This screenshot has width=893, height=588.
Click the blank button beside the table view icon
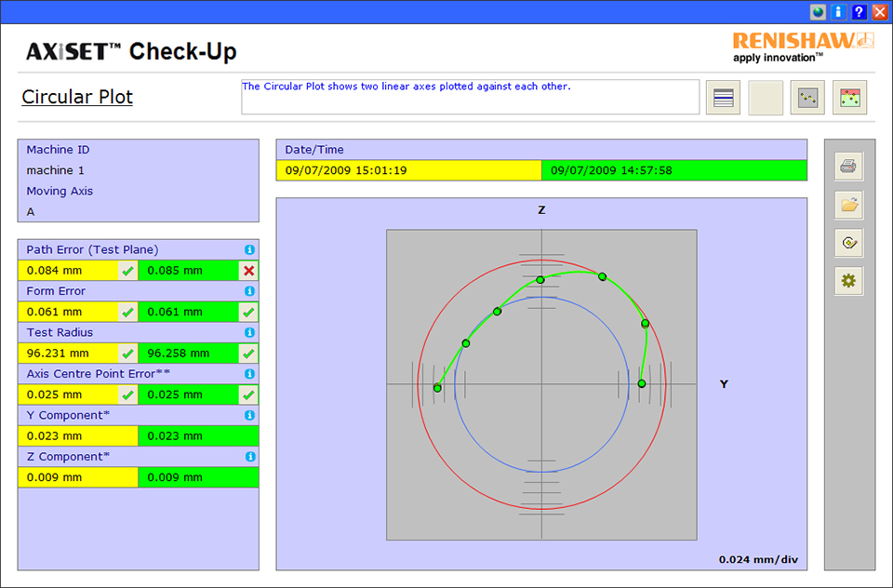(765, 98)
